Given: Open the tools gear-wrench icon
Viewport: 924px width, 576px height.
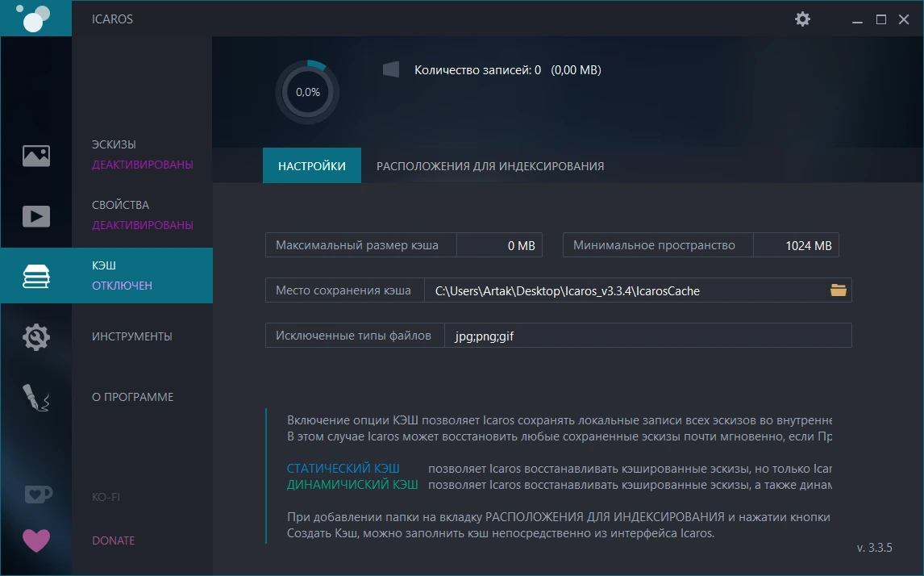Looking at the screenshot, I should click(x=36, y=337).
